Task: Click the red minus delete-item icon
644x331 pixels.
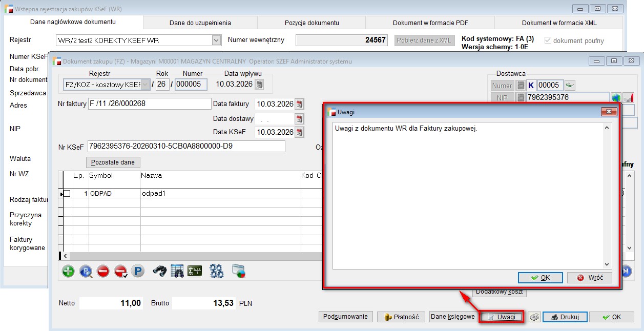Action: tap(103, 271)
